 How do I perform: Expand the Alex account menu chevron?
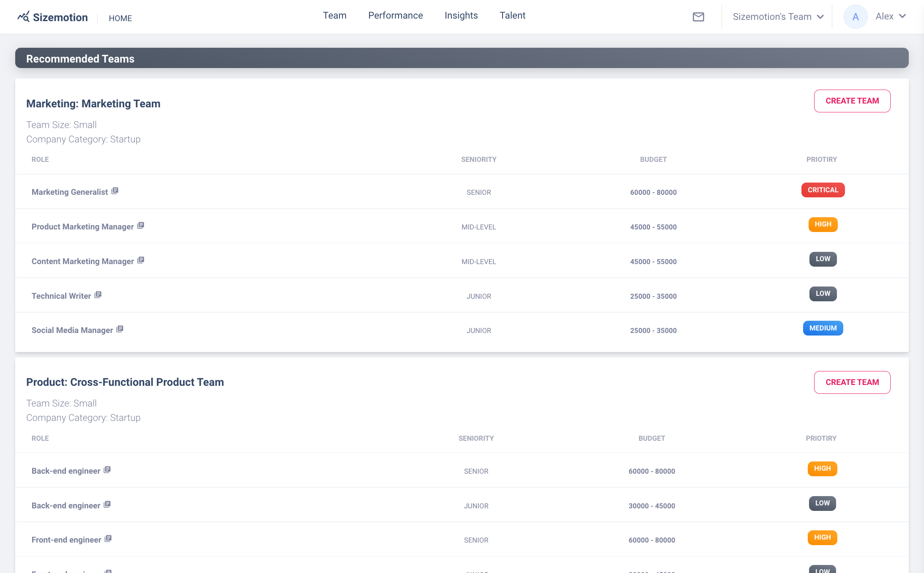pos(902,16)
